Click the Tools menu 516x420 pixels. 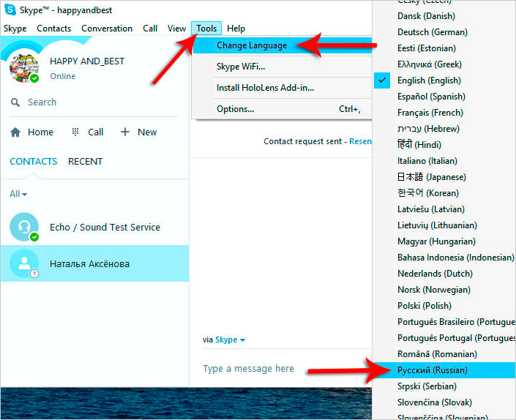[206, 29]
